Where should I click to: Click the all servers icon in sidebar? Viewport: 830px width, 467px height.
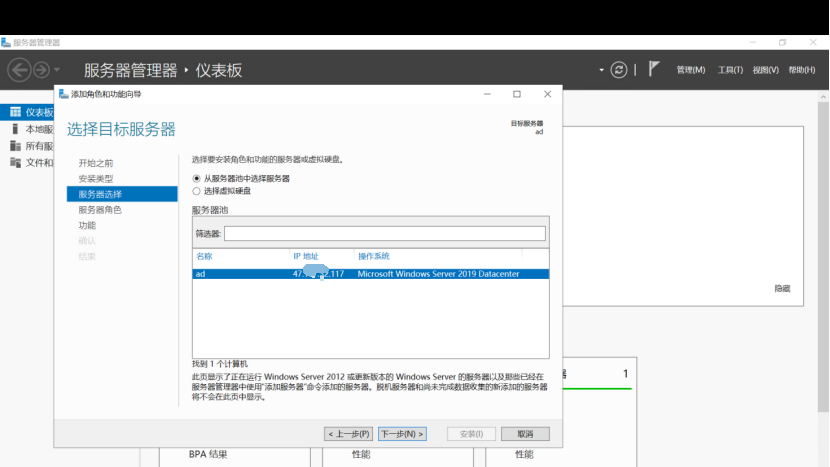15,146
